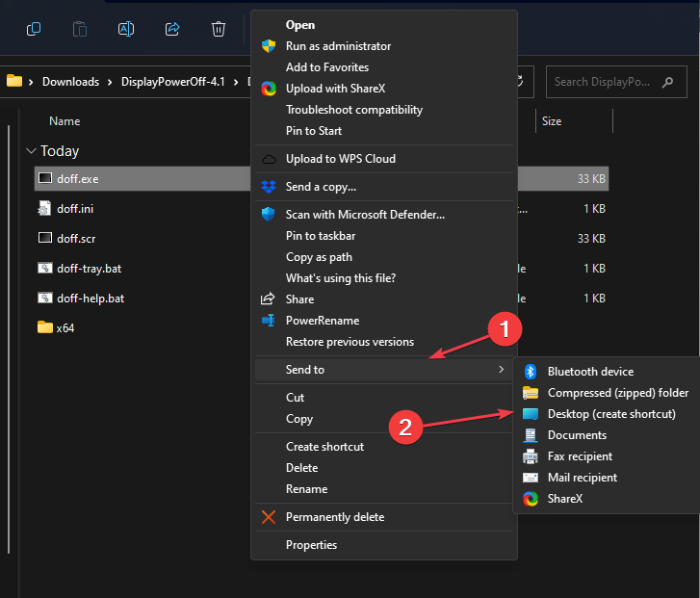Viewport: 700px width, 598px height.
Task: Click the Rename icon in the toolbar
Action: pyautogui.click(x=126, y=29)
